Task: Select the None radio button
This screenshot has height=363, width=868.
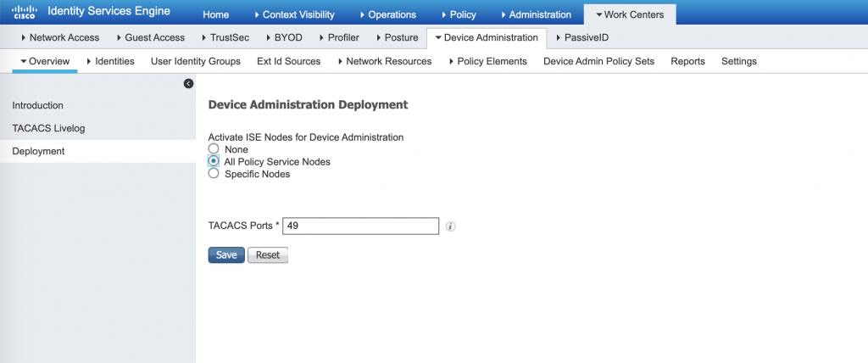Action: (214, 149)
